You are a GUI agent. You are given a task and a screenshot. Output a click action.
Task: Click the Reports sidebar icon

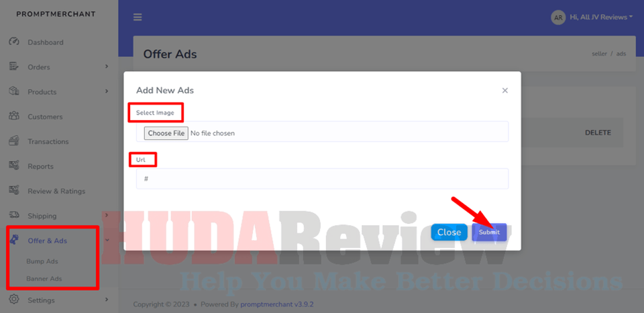pos(14,166)
